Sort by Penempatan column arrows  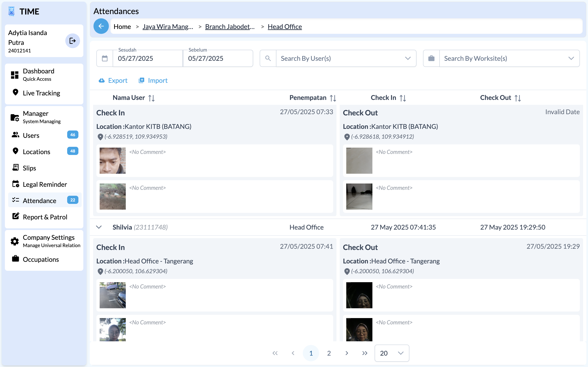click(x=333, y=98)
